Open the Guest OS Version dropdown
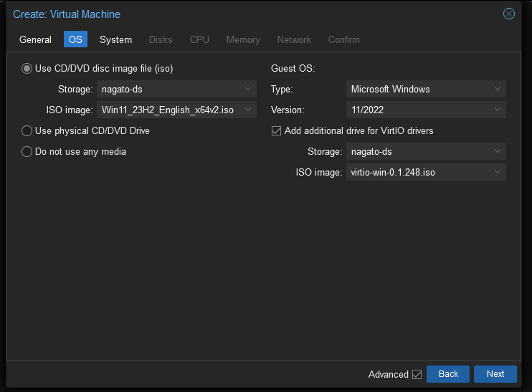The image size is (532, 392). click(x=498, y=110)
